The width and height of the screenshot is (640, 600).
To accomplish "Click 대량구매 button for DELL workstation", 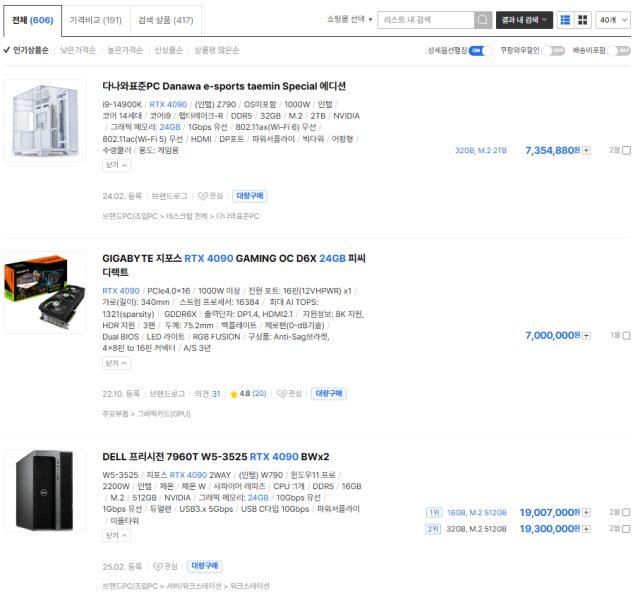I will (204, 566).
